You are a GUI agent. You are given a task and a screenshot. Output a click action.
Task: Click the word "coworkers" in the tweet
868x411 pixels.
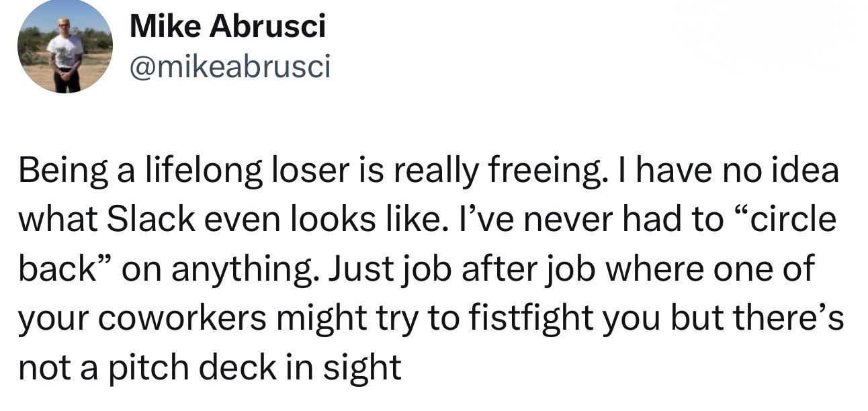pos(189,318)
